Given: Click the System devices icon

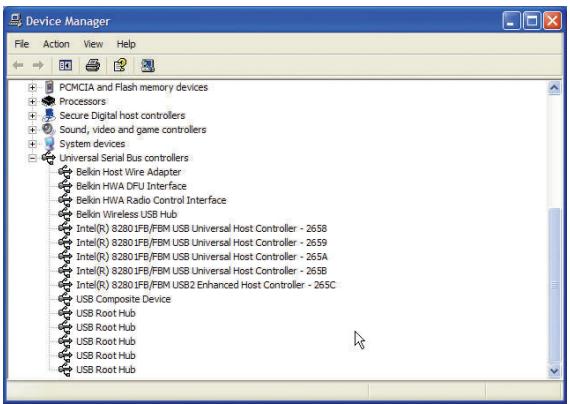Looking at the screenshot, I should click(49, 143).
